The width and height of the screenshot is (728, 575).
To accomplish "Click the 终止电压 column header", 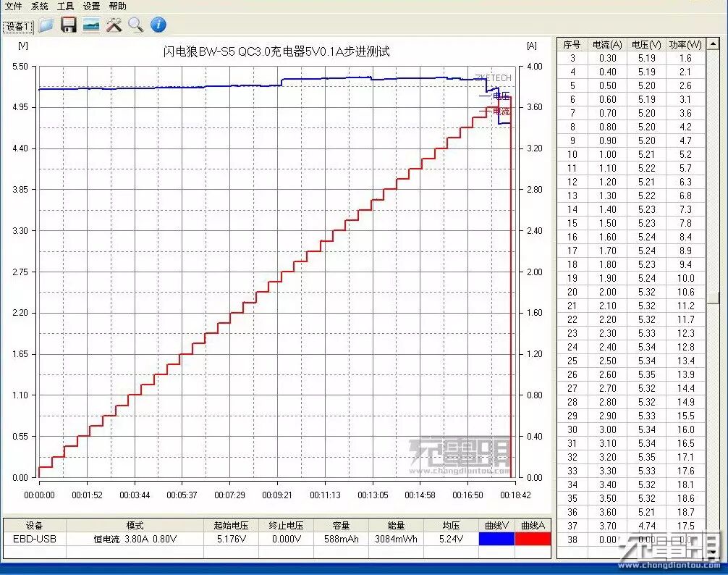I will (286, 525).
